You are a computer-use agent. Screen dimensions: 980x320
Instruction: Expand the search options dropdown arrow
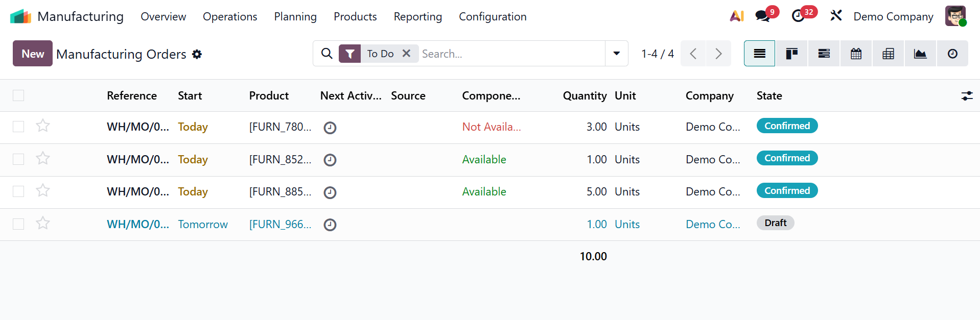617,54
